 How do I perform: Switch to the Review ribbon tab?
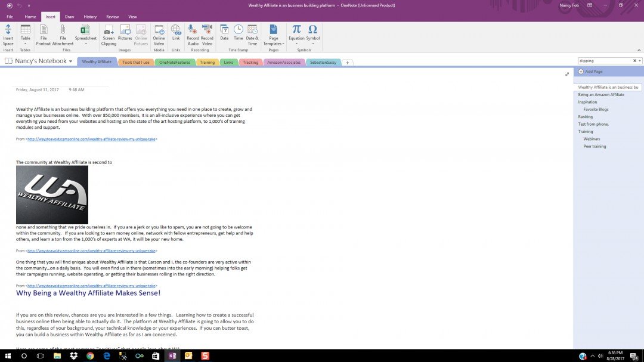point(112,17)
